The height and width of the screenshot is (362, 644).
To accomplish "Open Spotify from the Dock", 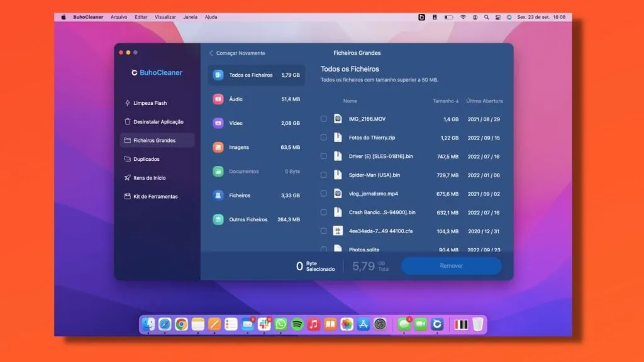I will [297, 324].
